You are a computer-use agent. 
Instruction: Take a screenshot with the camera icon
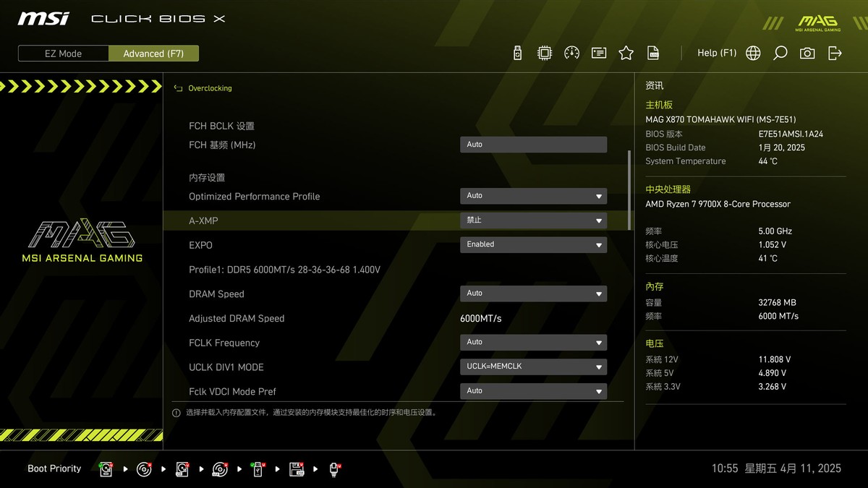(807, 53)
